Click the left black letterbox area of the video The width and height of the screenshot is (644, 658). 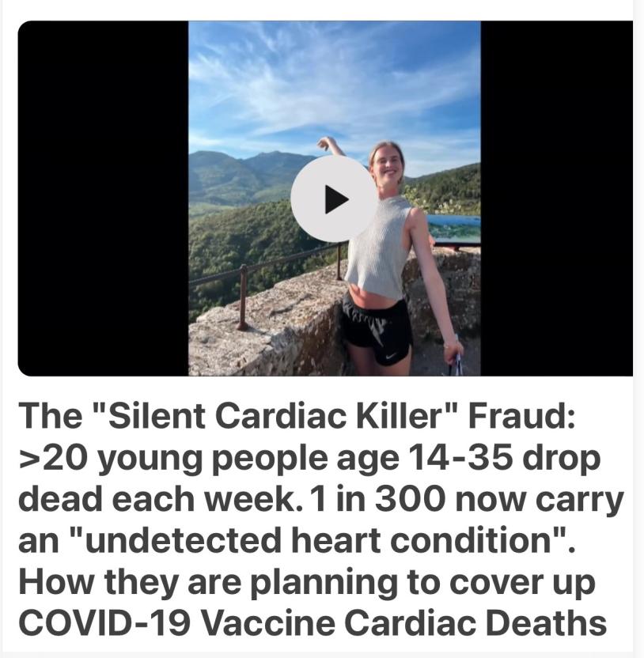[103, 198]
